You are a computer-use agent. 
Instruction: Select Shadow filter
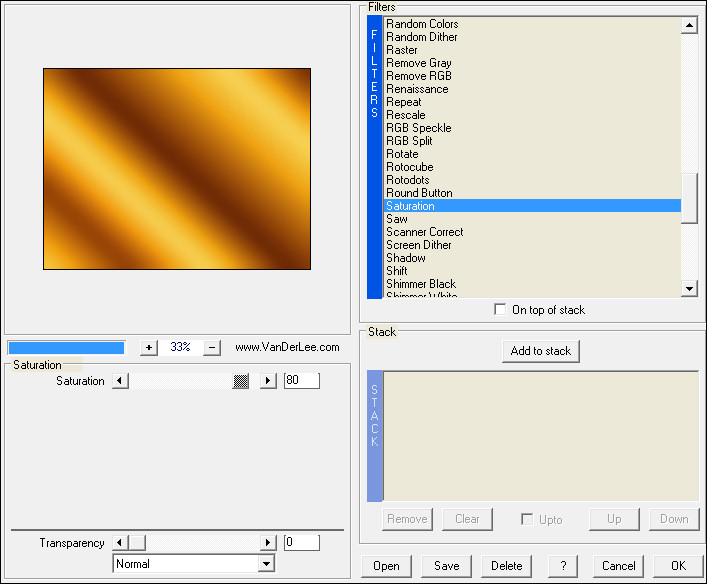coord(533,258)
